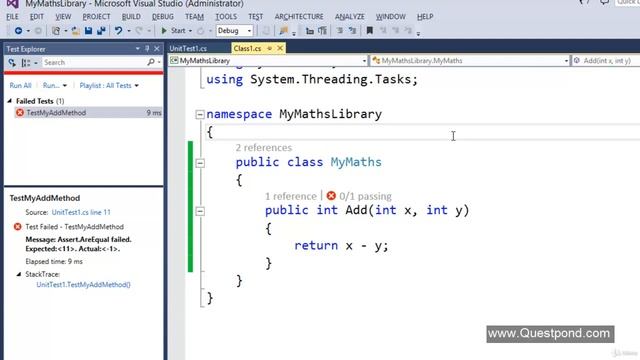Click the 1 reference CodeLens link
This screenshot has height=360, width=640.
tap(291, 196)
